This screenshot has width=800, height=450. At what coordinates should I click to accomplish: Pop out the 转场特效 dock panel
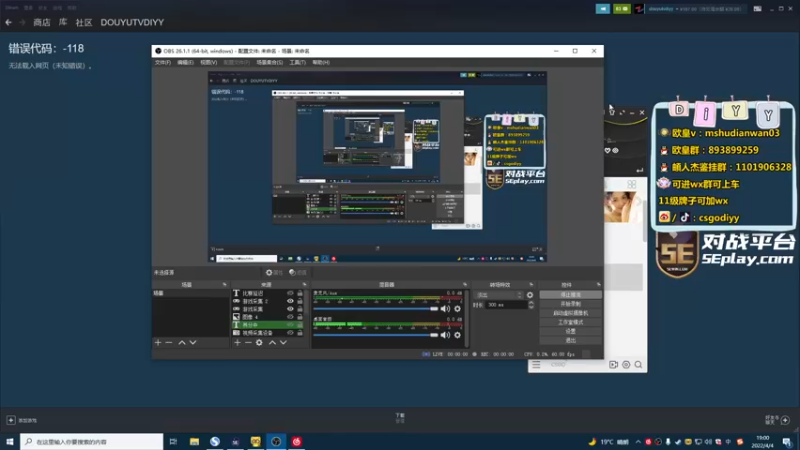(531, 285)
